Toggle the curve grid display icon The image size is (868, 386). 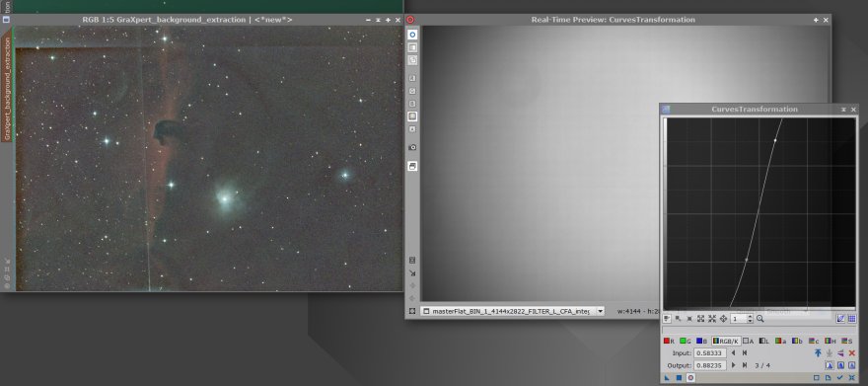(x=852, y=319)
